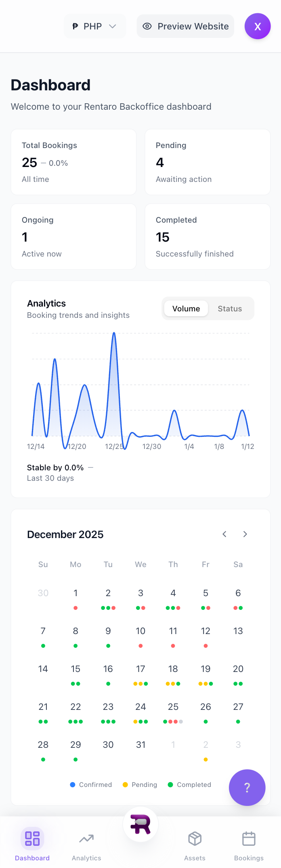281x868 pixels.
Task: Switch analytics chart to Status view
Action: [230, 309]
